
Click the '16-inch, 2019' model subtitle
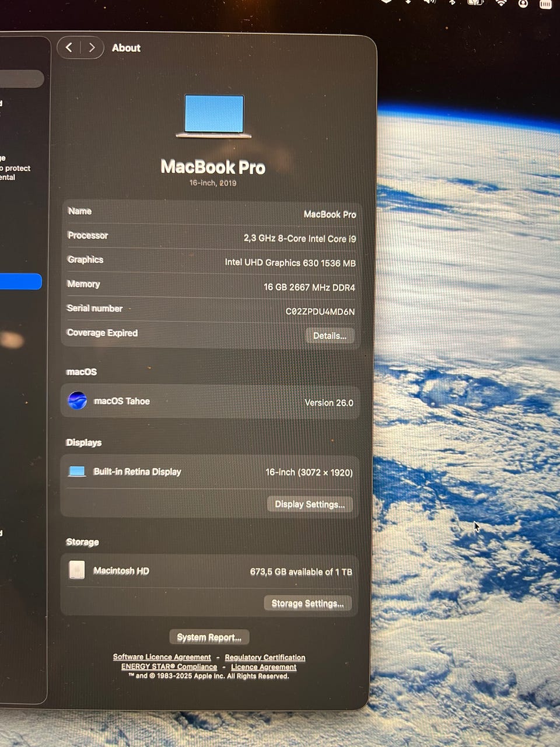coord(213,183)
